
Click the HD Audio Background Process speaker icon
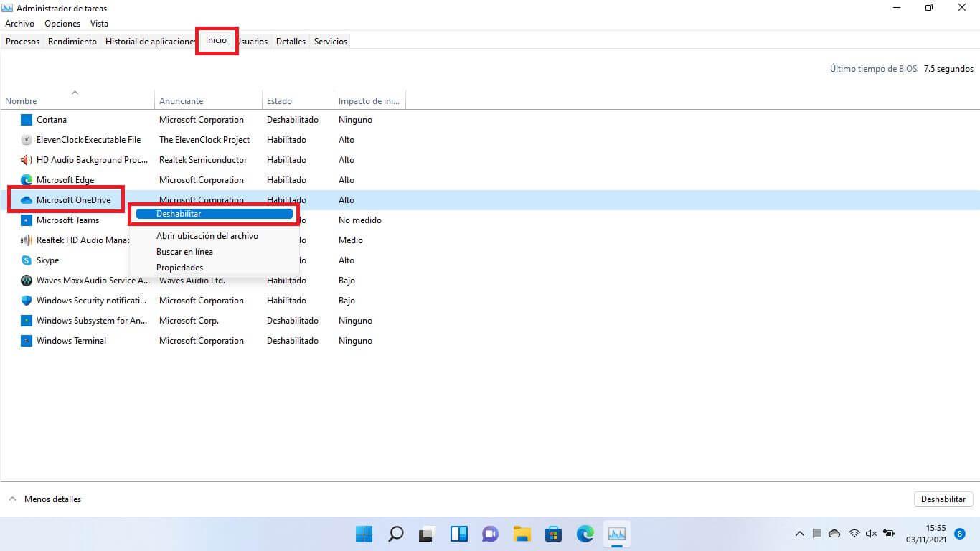coord(27,160)
